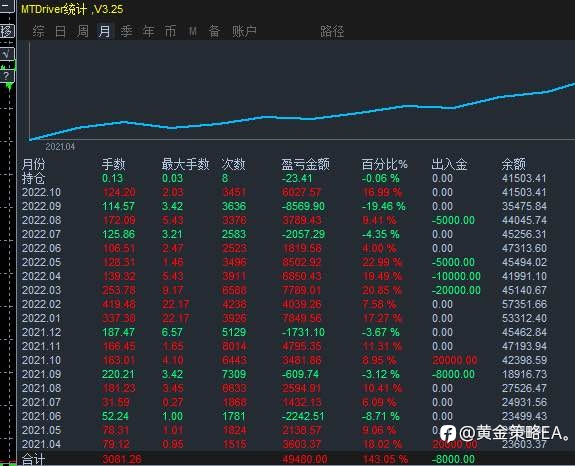Click the green downward triangle marker on left
Screen dimensions: 575x466
(9, 87)
